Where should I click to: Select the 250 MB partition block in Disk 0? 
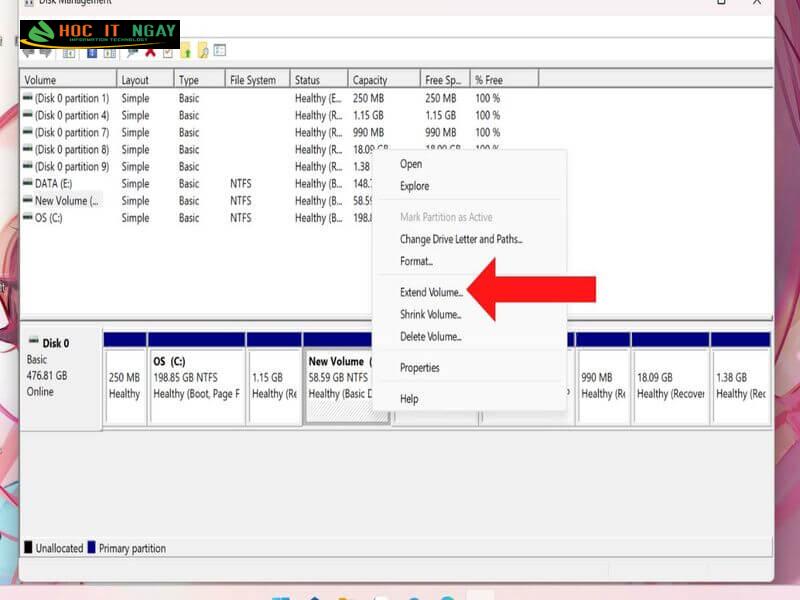click(x=125, y=379)
